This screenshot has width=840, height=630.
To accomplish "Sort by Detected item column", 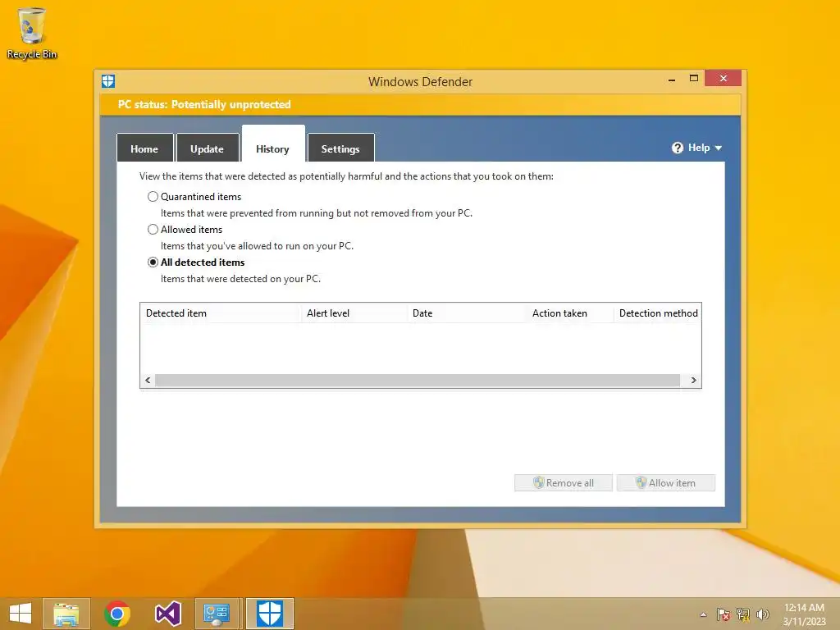I will pos(220,313).
